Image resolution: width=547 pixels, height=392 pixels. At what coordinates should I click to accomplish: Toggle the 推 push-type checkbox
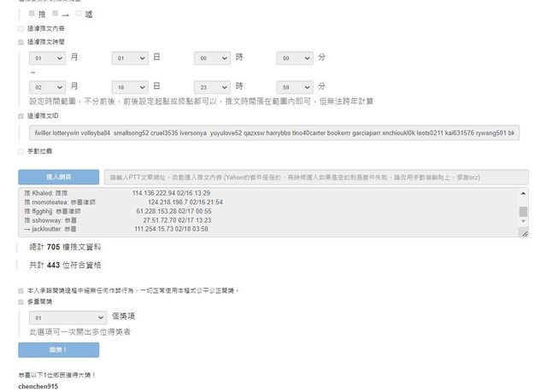click(32, 14)
